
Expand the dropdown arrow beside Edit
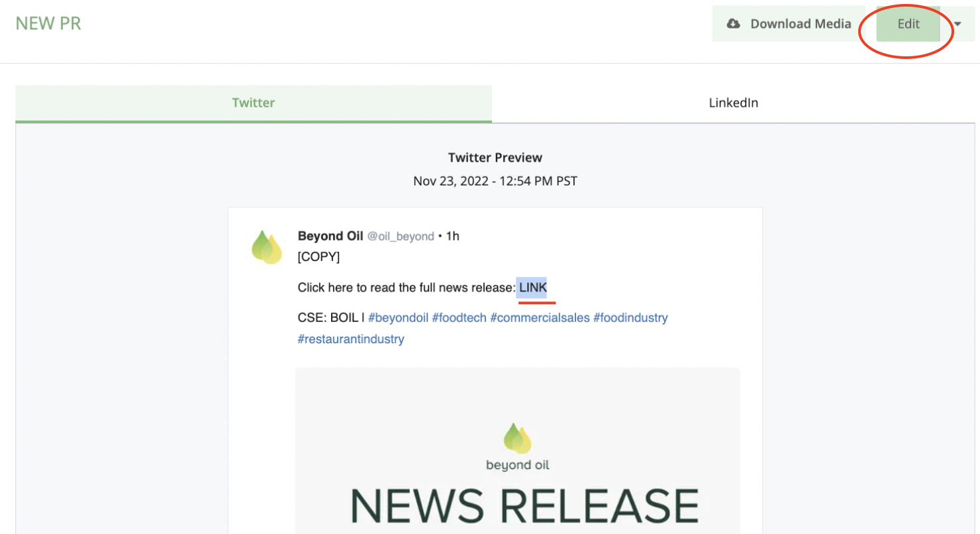pyautogui.click(x=957, y=24)
